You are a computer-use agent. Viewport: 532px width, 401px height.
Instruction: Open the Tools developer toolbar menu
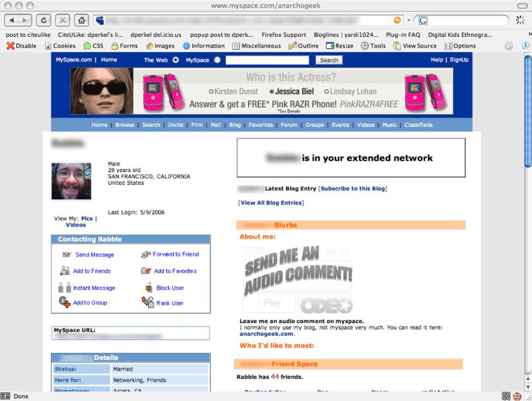(373, 46)
